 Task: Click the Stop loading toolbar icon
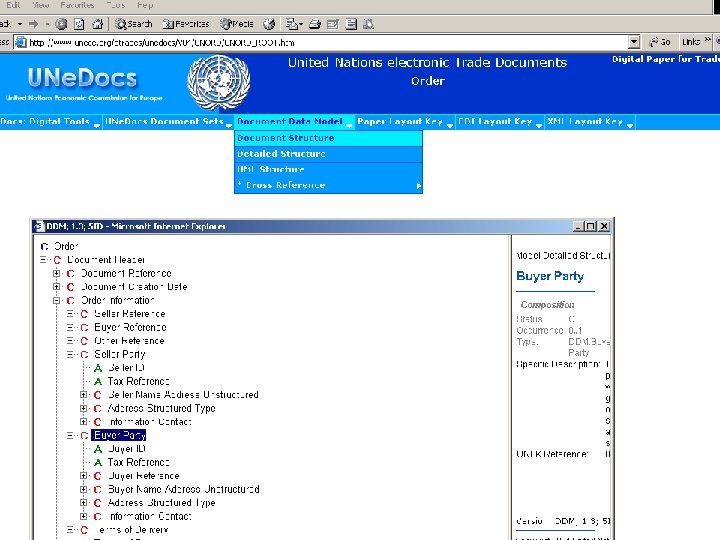61,24
